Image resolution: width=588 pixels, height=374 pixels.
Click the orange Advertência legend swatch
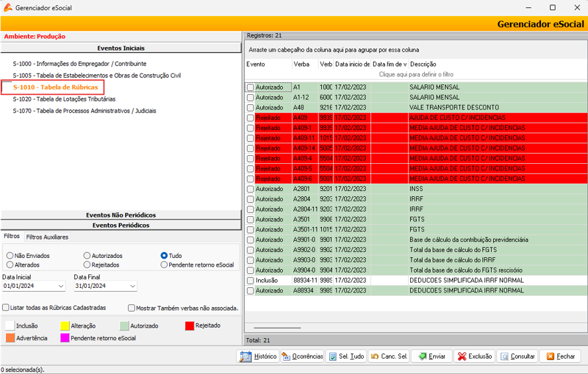click(10, 338)
